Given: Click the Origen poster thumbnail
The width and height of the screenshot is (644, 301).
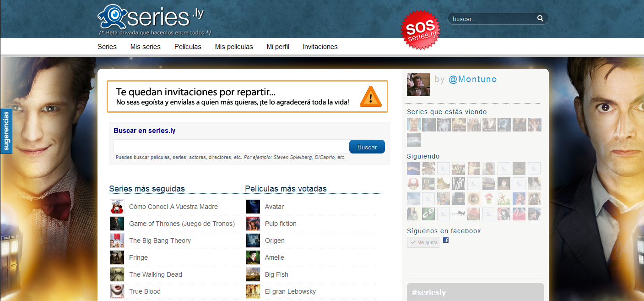Looking at the screenshot, I should 253,241.
